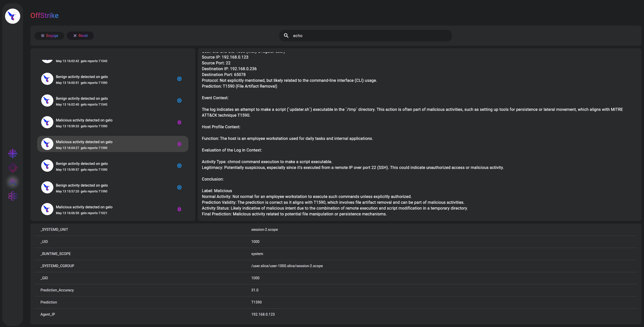644x327 pixels.
Task: Click the _GID field name
Action: pyautogui.click(x=44, y=278)
